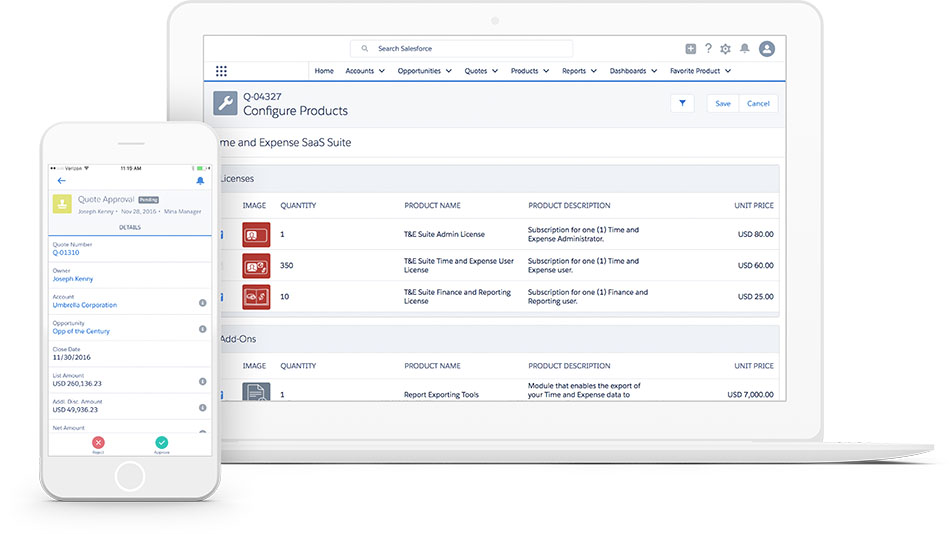
Task: Tap the USD 260,136.23 list amount
Action: pos(77,384)
